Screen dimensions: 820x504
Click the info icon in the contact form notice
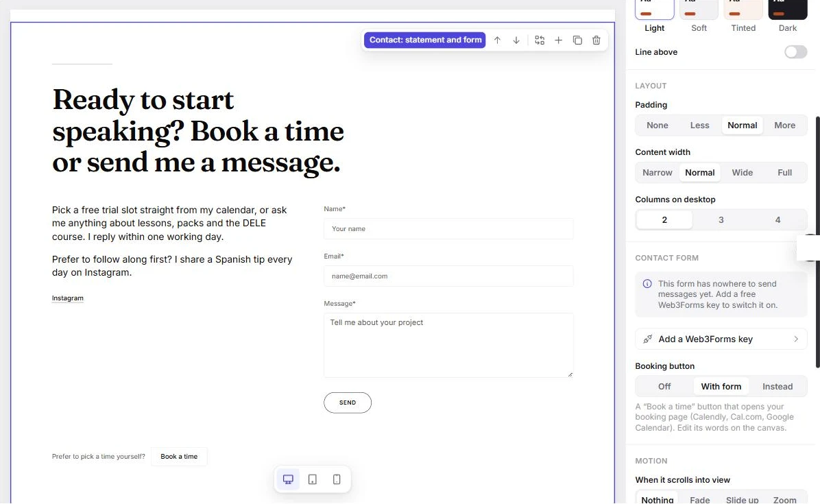click(647, 284)
